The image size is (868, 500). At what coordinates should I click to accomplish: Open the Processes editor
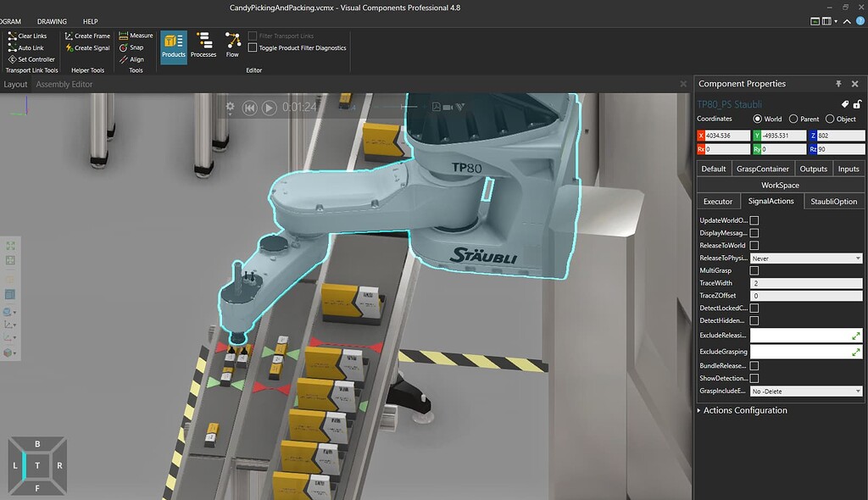203,45
